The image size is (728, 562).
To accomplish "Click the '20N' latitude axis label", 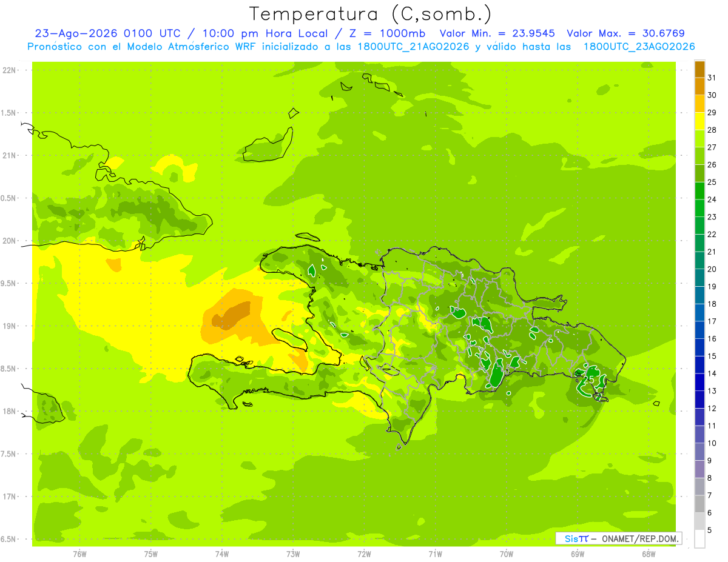I will [10, 241].
